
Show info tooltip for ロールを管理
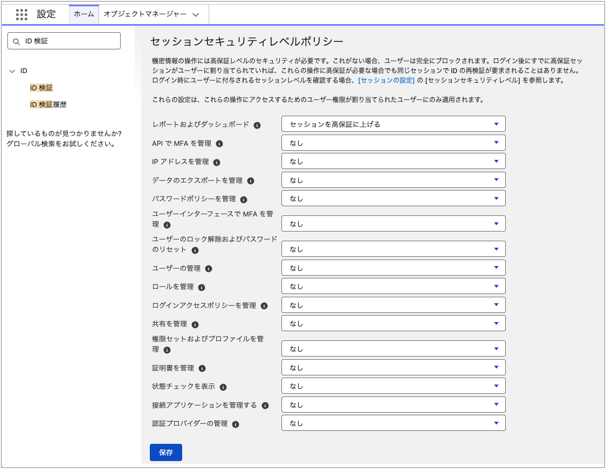tap(202, 287)
